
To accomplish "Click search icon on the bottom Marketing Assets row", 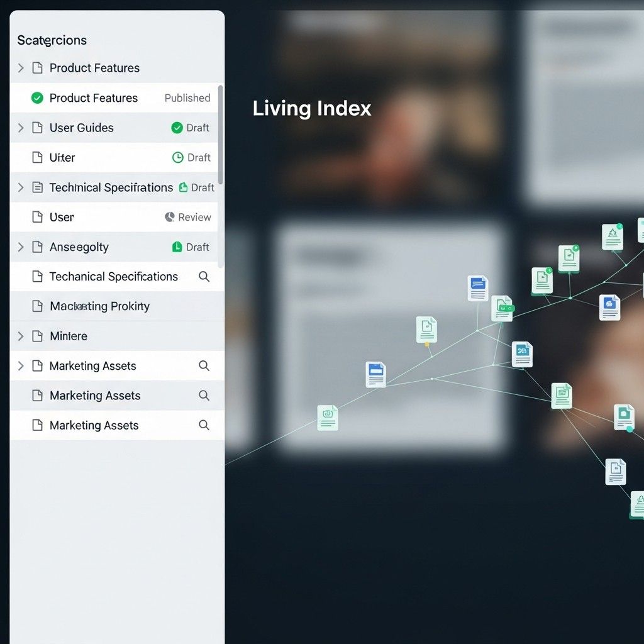I will [x=204, y=426].
